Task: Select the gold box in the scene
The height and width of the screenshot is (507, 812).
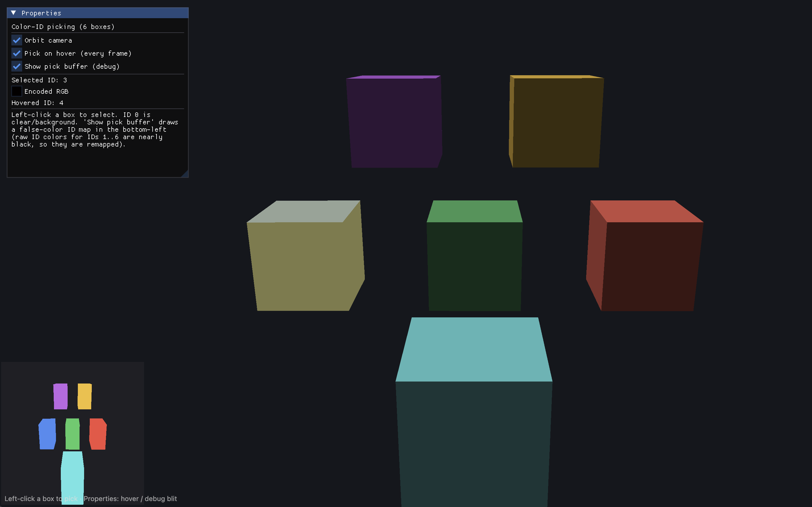Action: click(x=556, y=121)
